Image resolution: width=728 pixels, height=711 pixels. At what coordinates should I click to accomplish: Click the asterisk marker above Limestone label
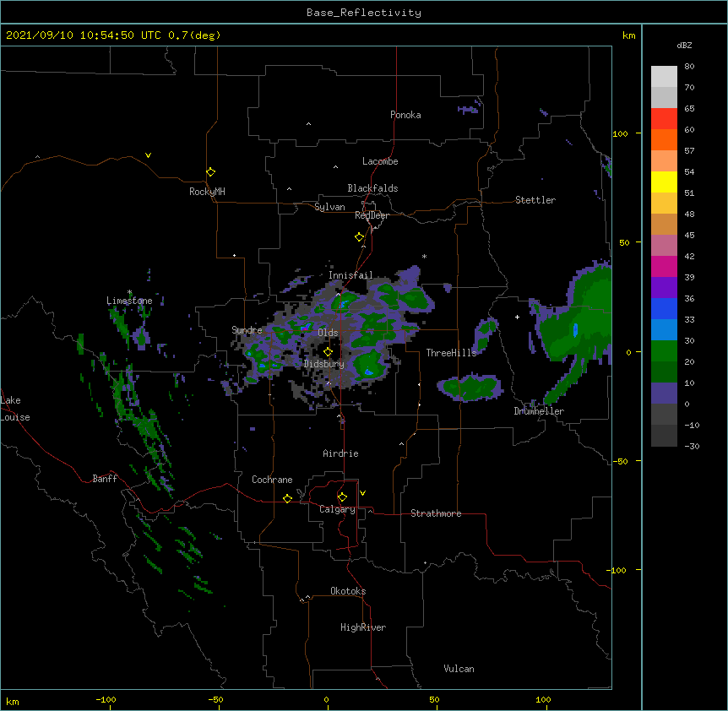tap(129, 292)
